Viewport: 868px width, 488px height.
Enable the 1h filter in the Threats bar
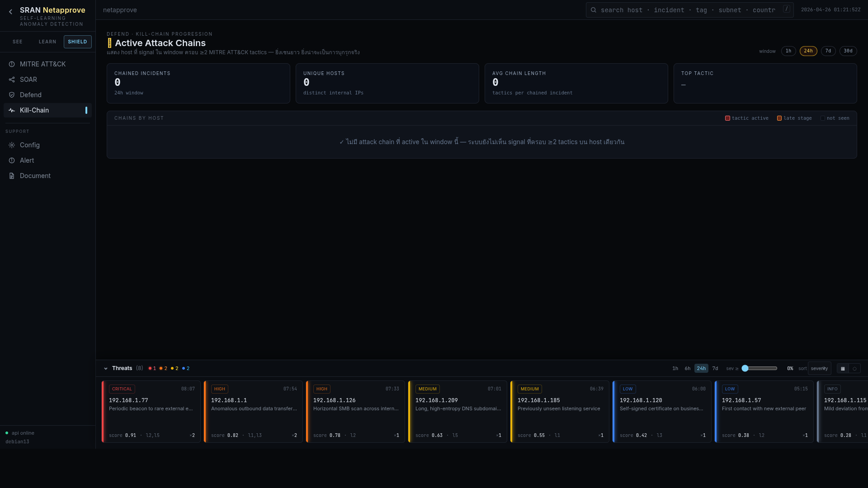point(675,368)
